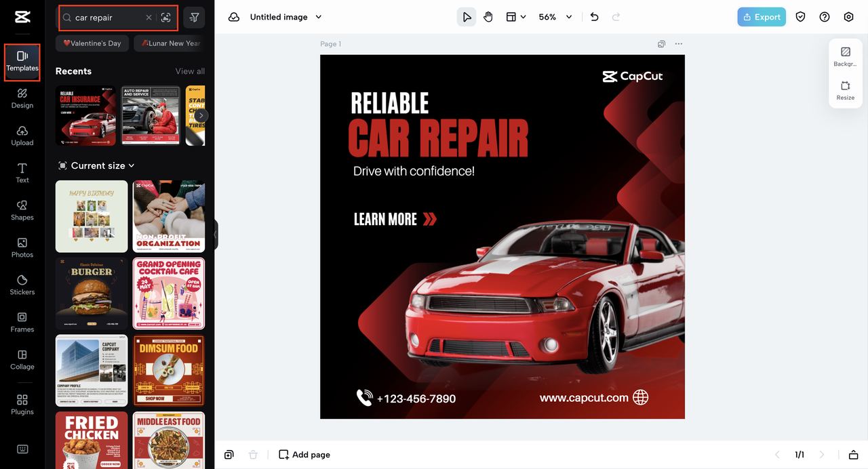Select the www.capcut.com text
This screenshot has height=469, width=868.
coord(584,398)
